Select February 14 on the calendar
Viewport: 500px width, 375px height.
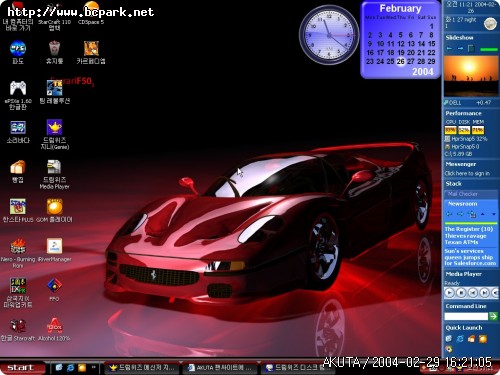click(421, 44)
